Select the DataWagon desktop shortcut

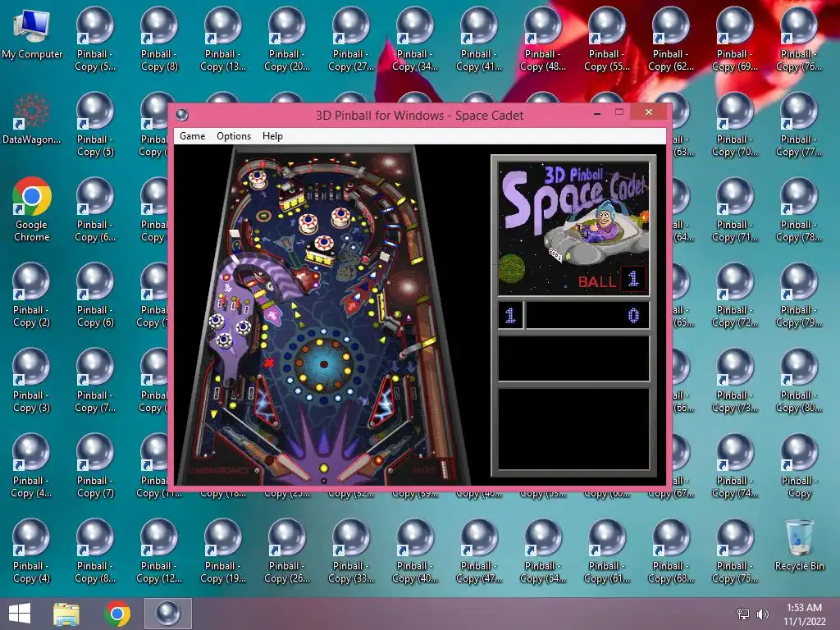coord(32,119)
